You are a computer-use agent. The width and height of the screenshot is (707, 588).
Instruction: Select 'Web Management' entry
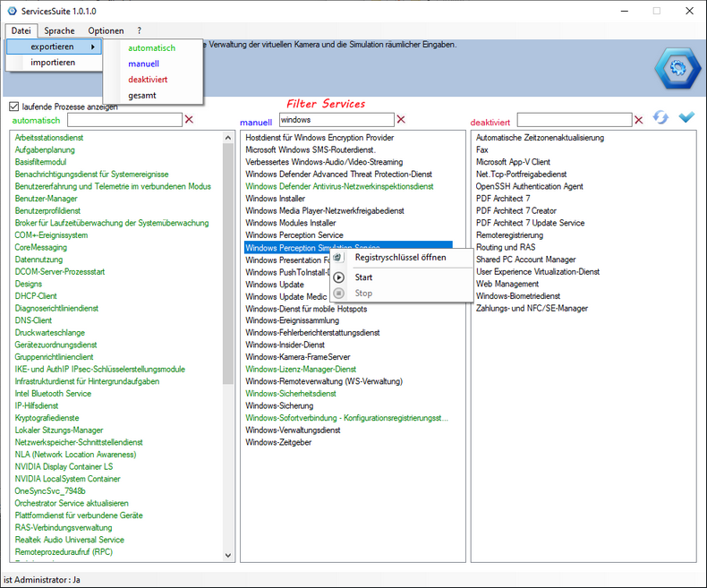[x=507, y=284]
